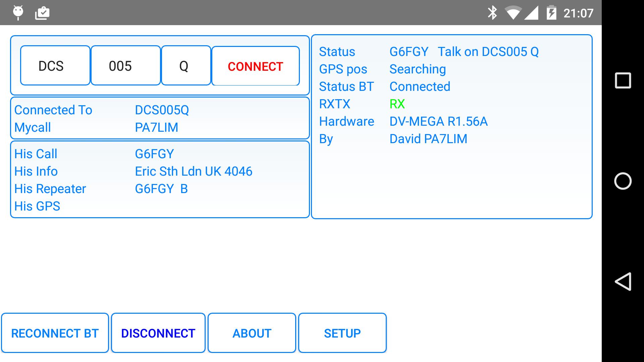The image size is (644, 362).
Task: Tap the Connected To label
Action: click(x=53, y=110)
